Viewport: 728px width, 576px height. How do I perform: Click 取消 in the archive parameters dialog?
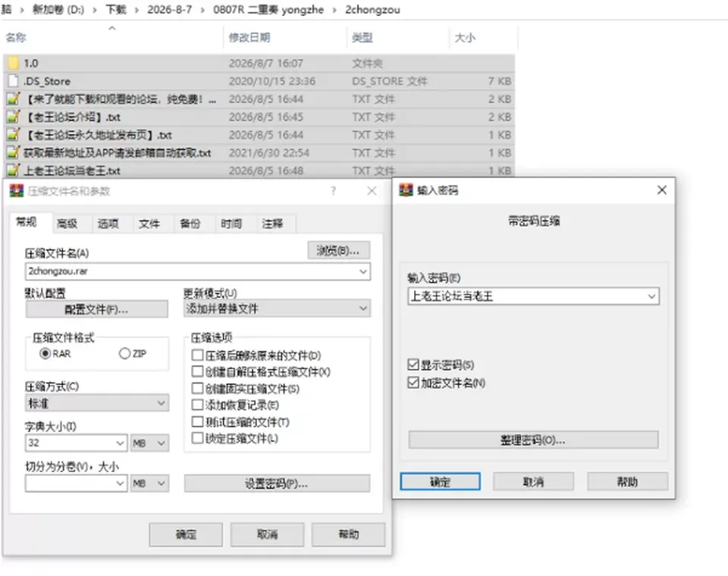268,534
